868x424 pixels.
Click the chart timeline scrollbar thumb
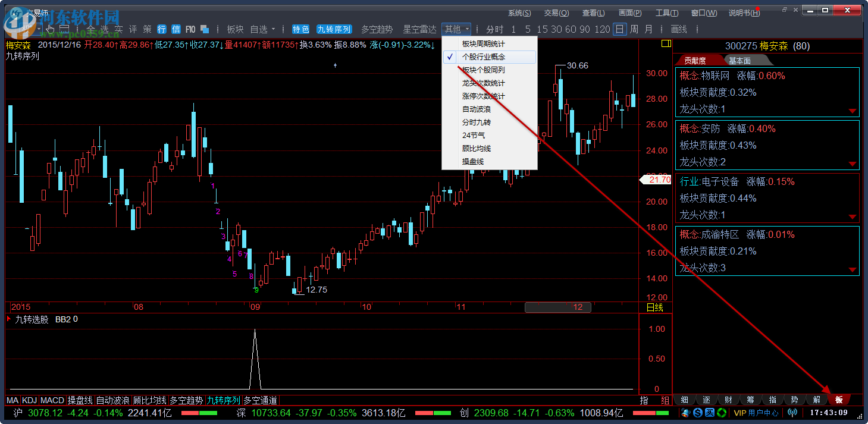click(557, 307)
